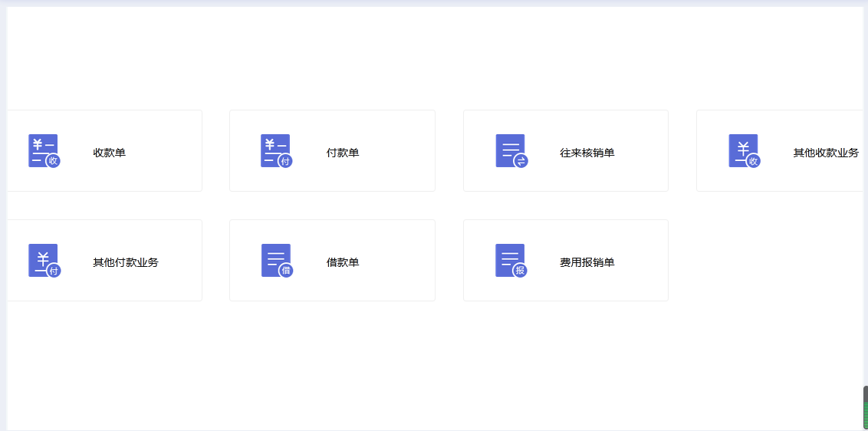The height and width of the screenshot is (431, 868).
Task: Click the 其他收款业务 yen icon
Action: (744, 151)
